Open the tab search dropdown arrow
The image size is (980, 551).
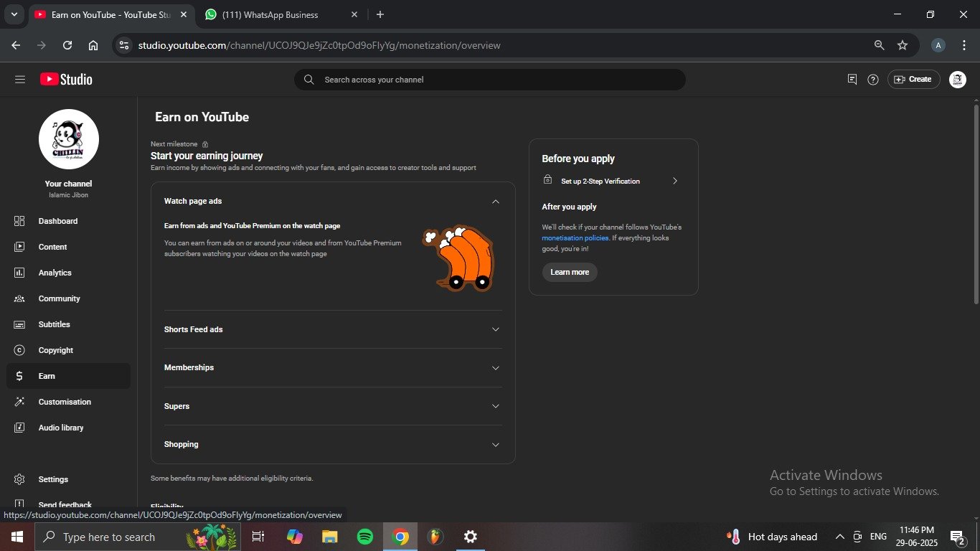[x=14, y=14]
